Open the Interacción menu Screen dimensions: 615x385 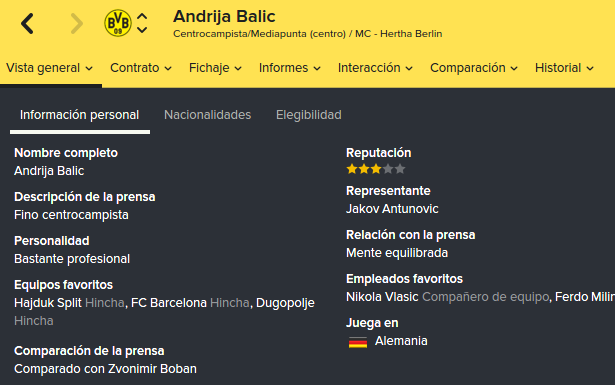click(375, 68)
